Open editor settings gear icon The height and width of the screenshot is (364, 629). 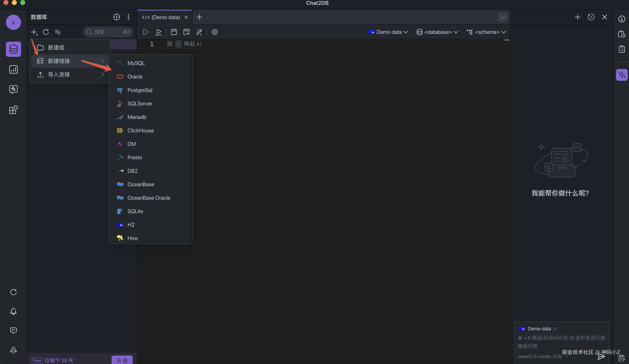(215, 32)
